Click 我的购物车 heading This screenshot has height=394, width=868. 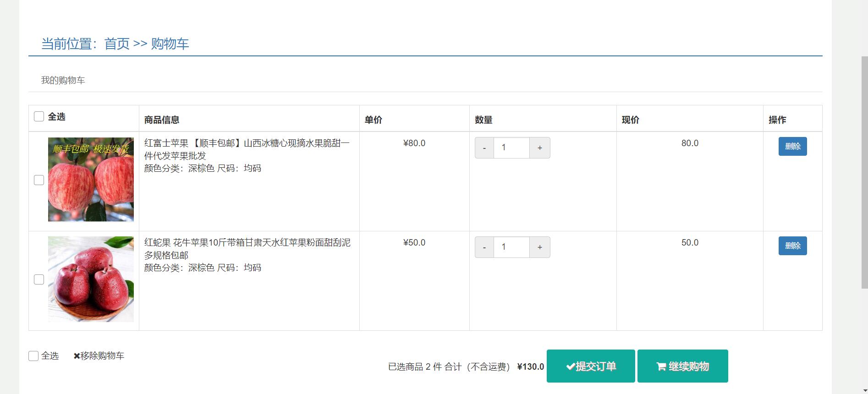click(63, 80)
